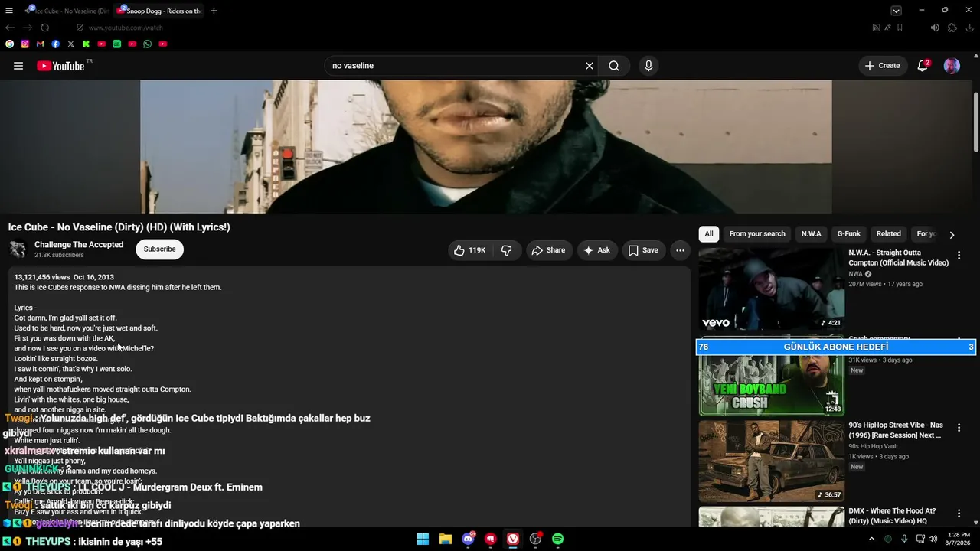Open 90's HipHop Street Vibe thumbnail
This screenshot has height=551, width=980.
tap(772, 461)
